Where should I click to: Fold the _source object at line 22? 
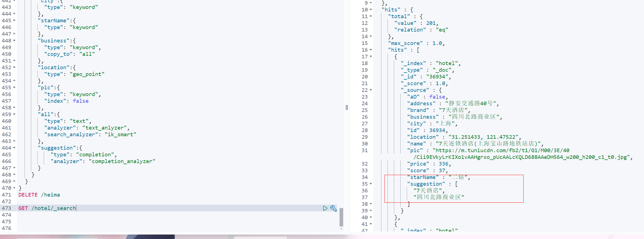coord(371,90)
